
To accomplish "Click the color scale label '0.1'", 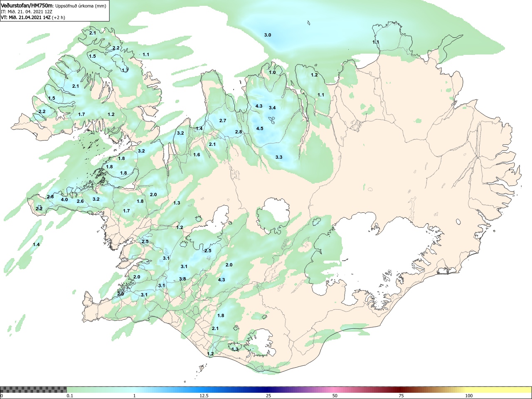I will [70, 396].
